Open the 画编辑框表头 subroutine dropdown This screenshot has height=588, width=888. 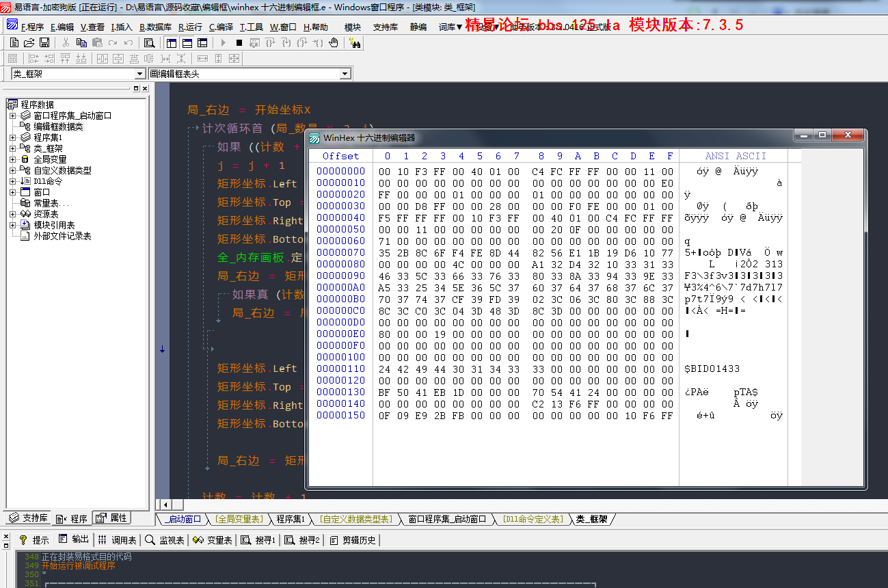pos(345,74)
